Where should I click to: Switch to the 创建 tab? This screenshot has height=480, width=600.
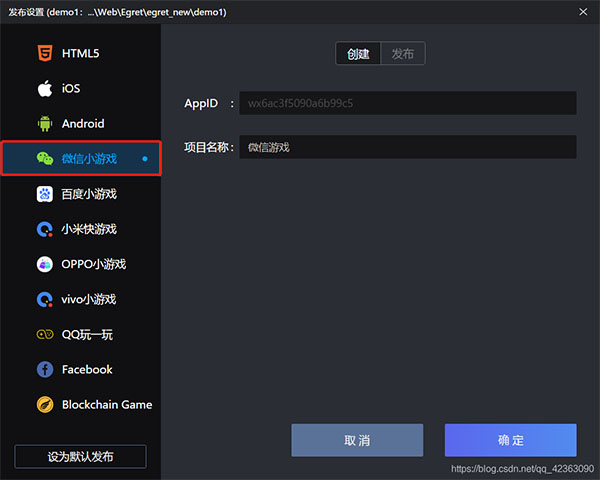[x=358, y=54]
